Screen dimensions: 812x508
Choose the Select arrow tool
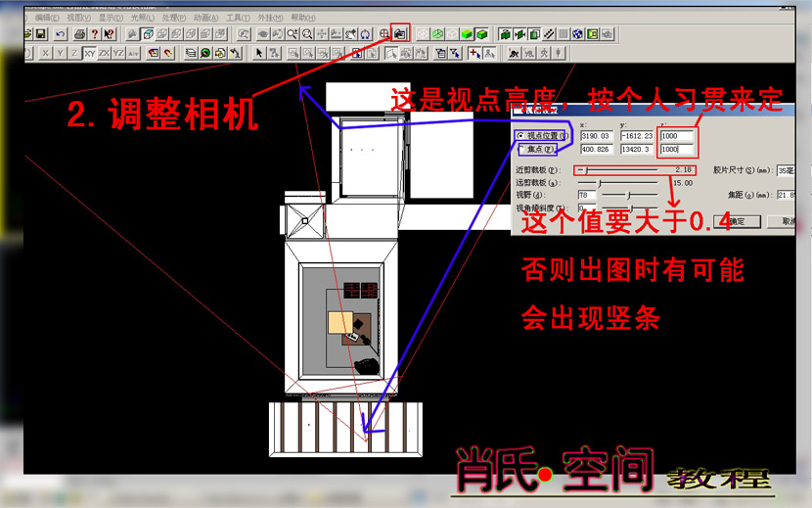[x=259, y=53]
